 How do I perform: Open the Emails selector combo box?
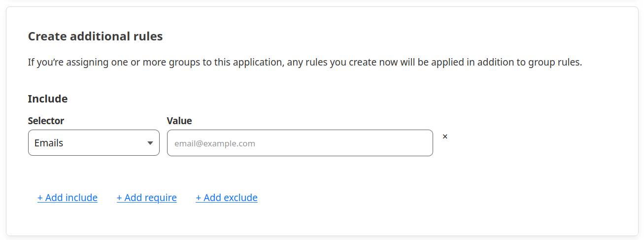click(94, 143)
